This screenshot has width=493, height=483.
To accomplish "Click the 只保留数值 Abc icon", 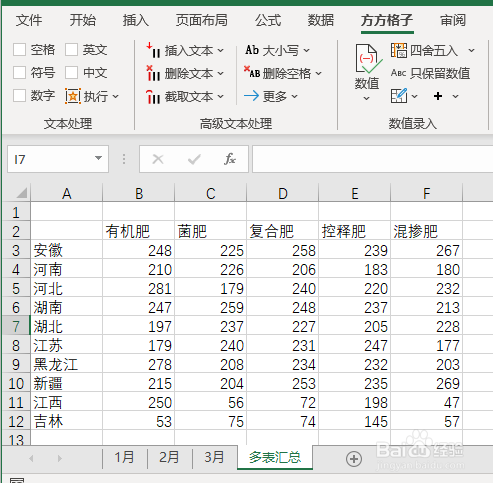I will point(398,73).
